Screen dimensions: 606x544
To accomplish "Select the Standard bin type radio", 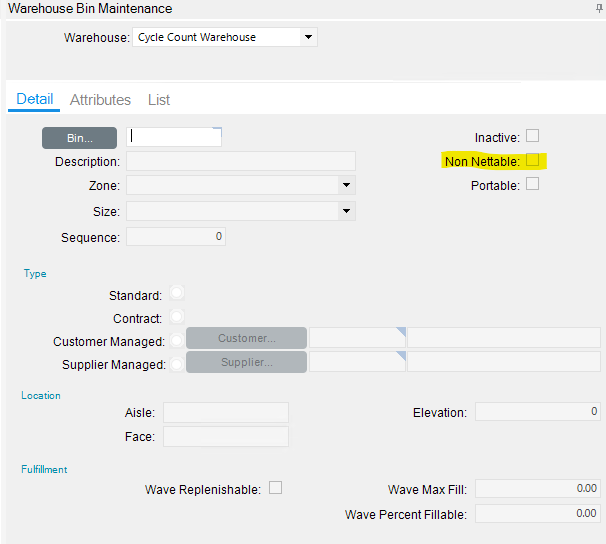I will click(x=177, y=293).
